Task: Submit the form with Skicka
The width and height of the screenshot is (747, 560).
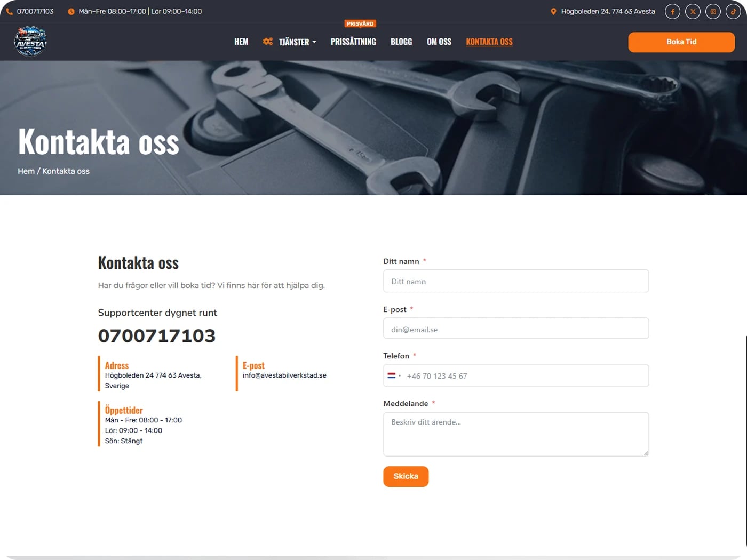Action: click(406, 476)
